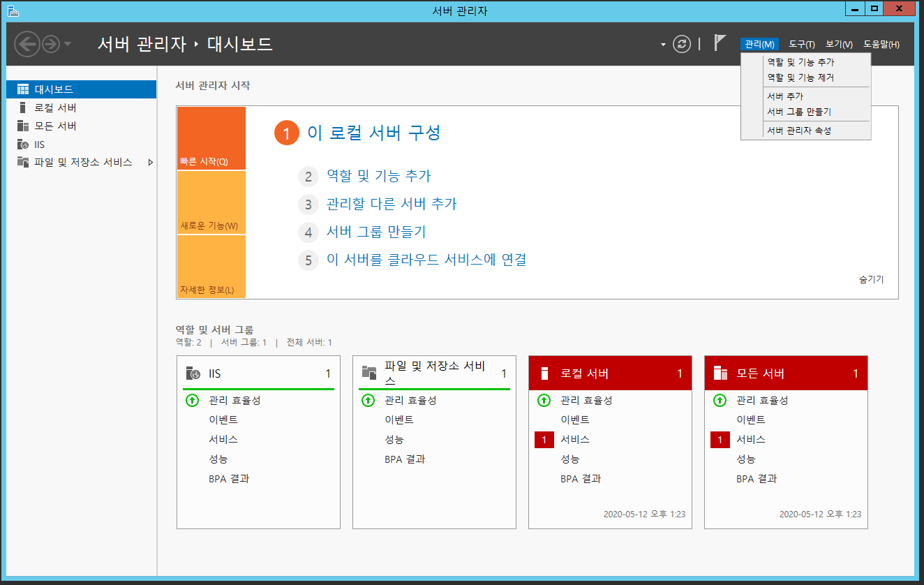Click 관리할 다른 서버 추가 link
The height and width of the screenshot is (585, 924).
pyautogui.click(x=392, y=204)
